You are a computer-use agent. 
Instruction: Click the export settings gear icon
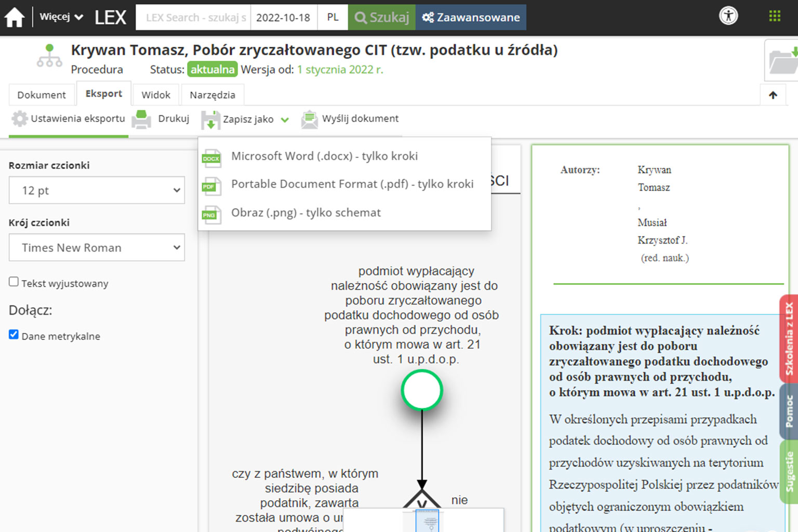(20, 119)
